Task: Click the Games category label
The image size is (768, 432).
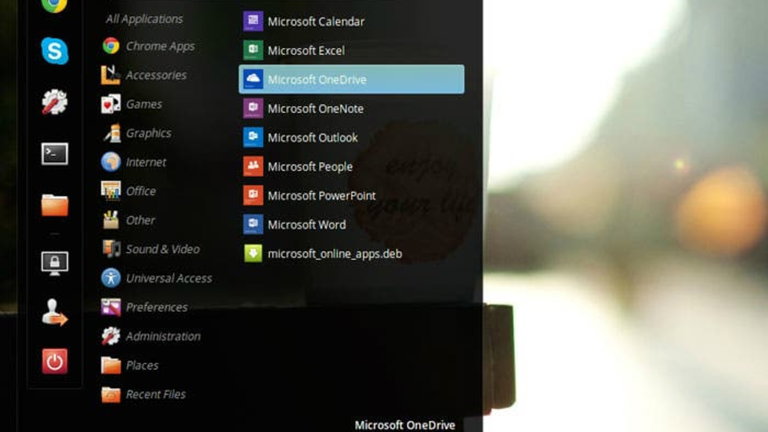Action: click(x=144, y=104)
